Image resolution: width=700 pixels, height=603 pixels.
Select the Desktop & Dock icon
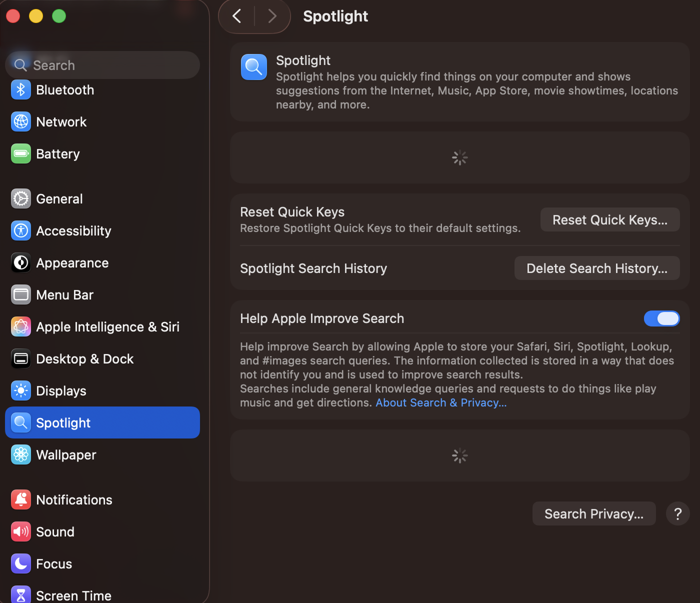[x=21, y=359]
